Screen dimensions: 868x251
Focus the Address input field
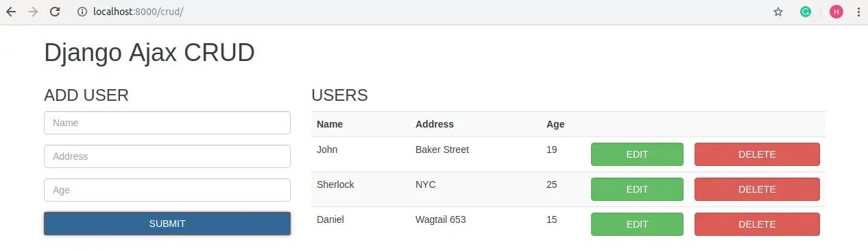[x=167, y=156]
